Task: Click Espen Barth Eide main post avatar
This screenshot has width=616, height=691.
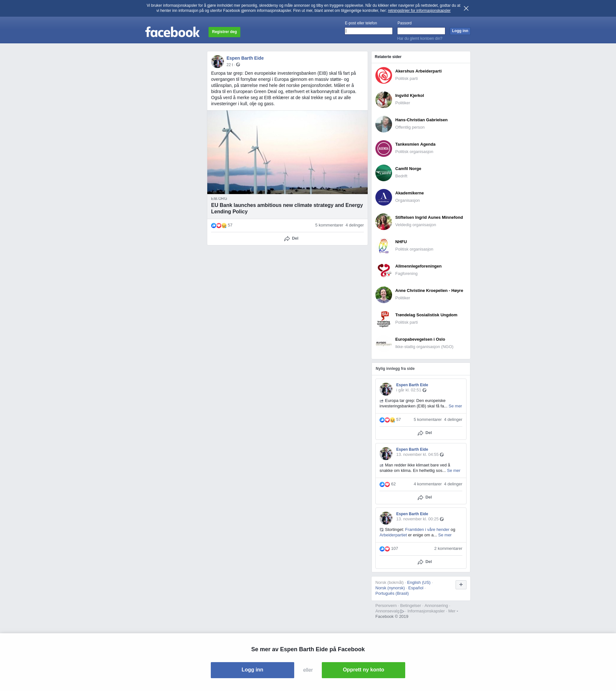Action: coord(217,62)
